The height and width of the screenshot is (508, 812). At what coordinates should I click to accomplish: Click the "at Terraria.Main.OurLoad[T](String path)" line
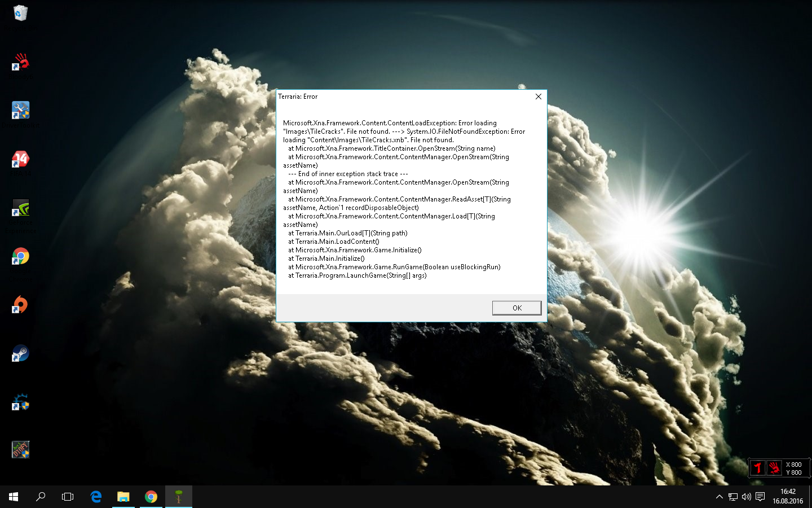pos(348,233)
